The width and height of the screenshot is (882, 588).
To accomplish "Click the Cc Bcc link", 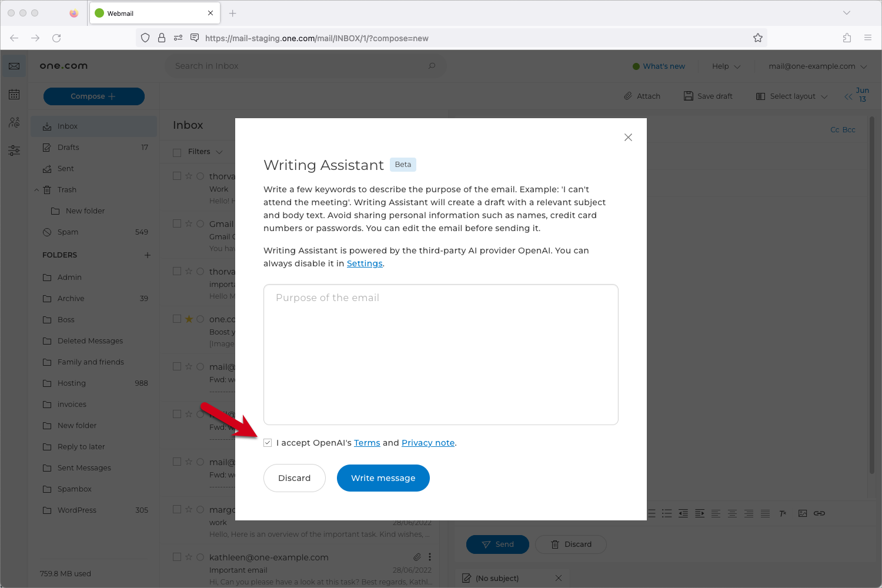I will 843,130.
